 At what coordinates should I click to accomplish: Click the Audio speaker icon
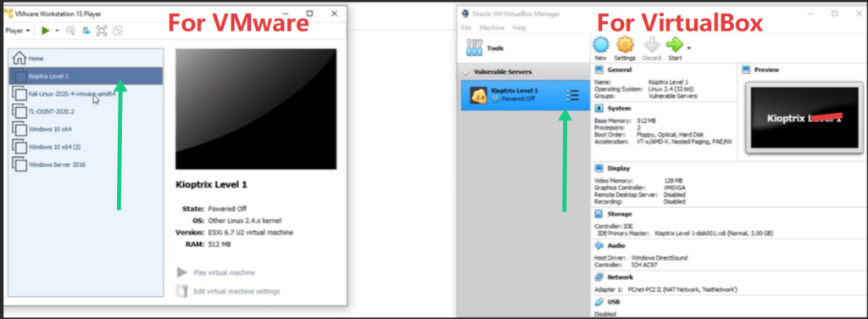click(598, 245)
